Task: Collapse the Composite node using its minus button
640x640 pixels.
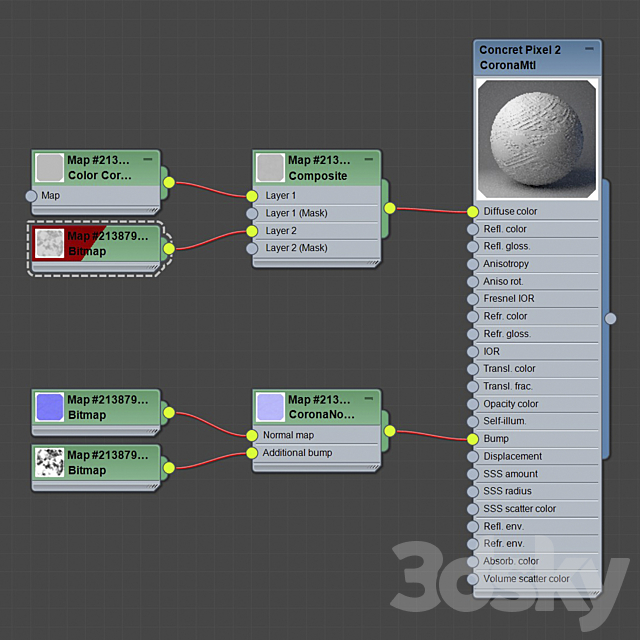Action: pos(369,159)
